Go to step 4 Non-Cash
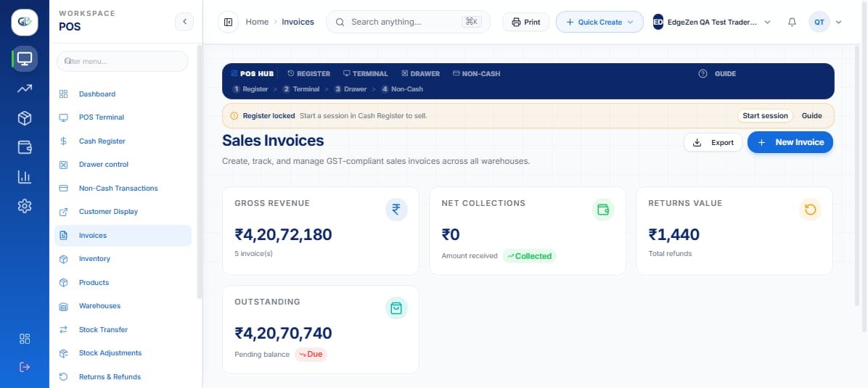The width and height of the screenshot is (868, 388). [403, 89]
